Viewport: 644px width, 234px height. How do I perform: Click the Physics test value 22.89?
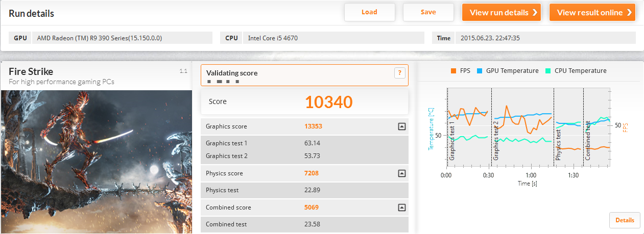pos(313,190)
